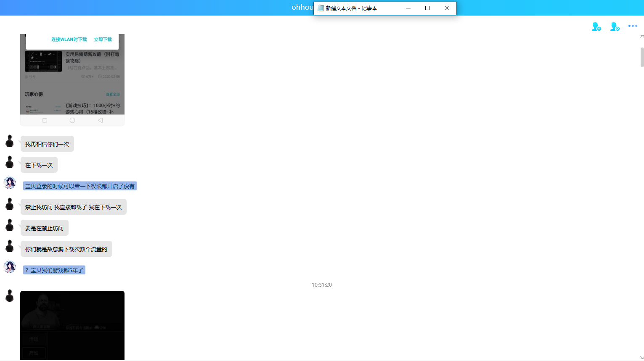Click avatar beside message 要是在禁止访问
Image resolution: width=644 pixels, height=361 pixels.
pyautogui.click(x=10, y=225)
